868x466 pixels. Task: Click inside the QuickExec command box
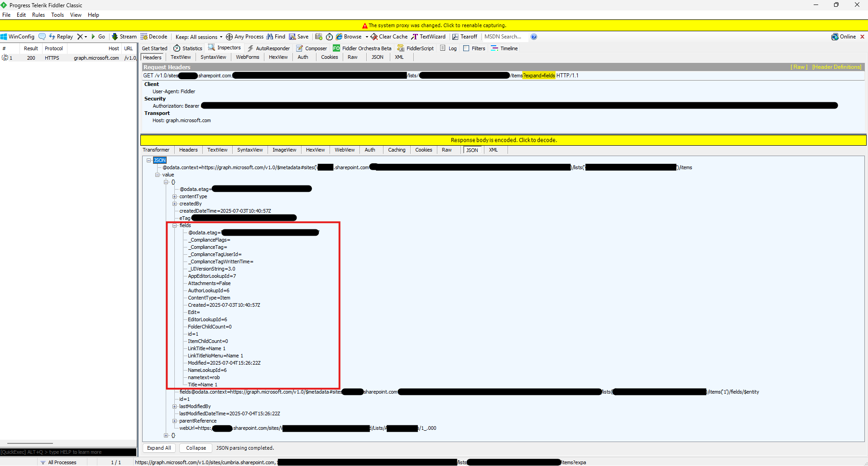click(x=68, y=452)
